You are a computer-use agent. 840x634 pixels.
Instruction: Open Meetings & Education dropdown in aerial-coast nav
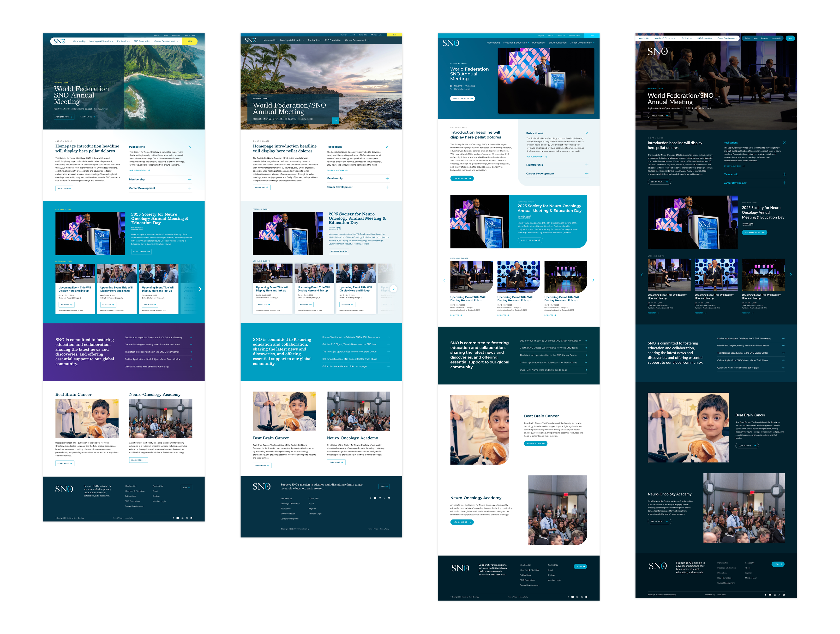101,41
